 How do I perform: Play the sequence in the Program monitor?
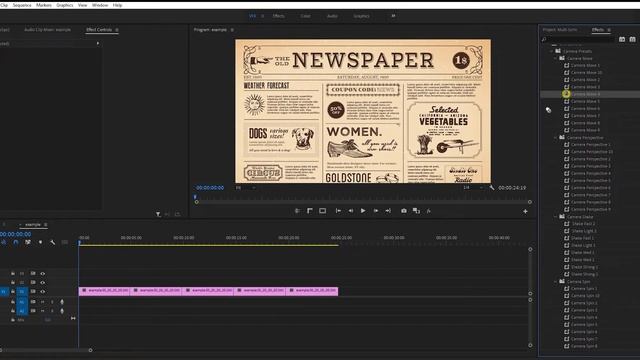point(363,211)
